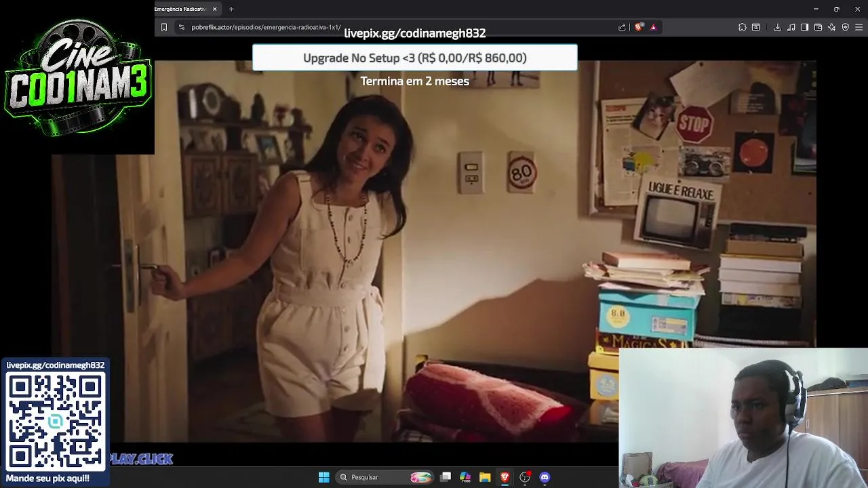
Task: Switch to Brave browser in taskbar
Action: 505,477
